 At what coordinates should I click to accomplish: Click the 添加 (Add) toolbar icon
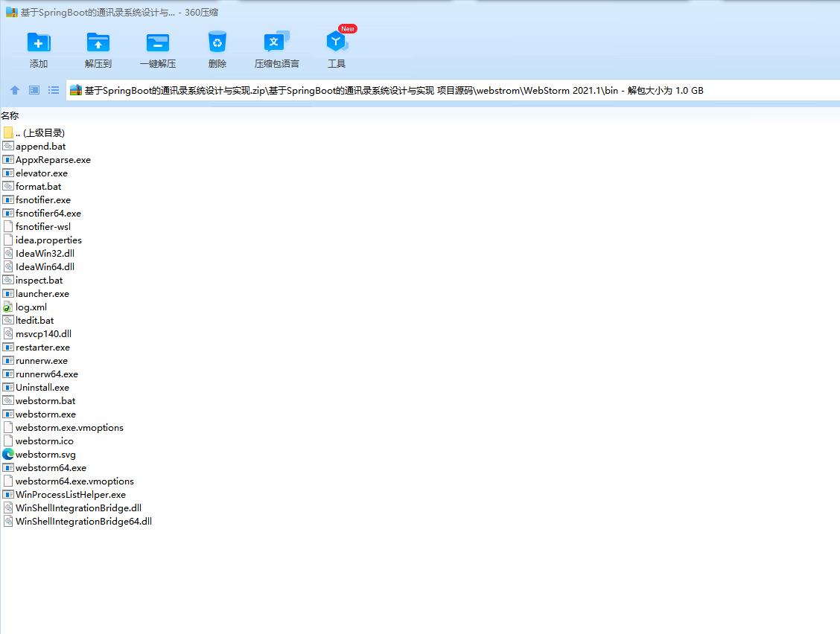[x=39, y=43]
